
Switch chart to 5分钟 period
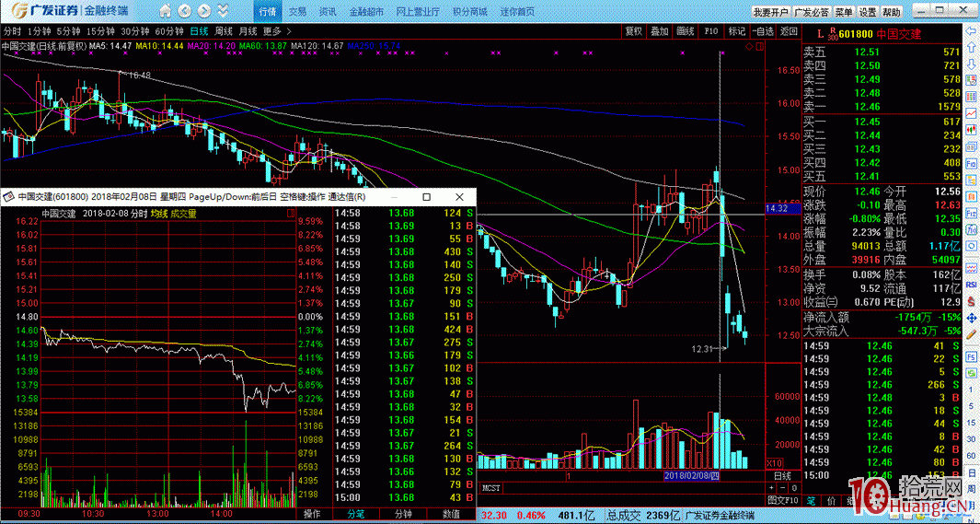pos(68,30)
